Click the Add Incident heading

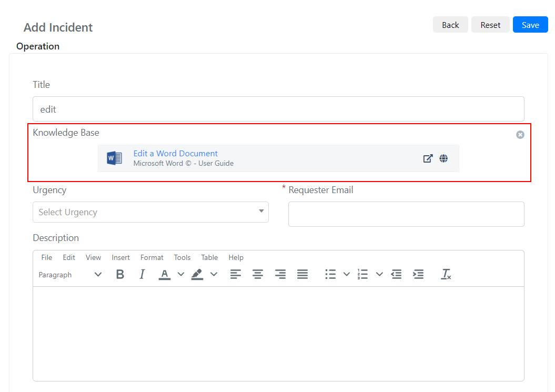[x=58, y=27]
